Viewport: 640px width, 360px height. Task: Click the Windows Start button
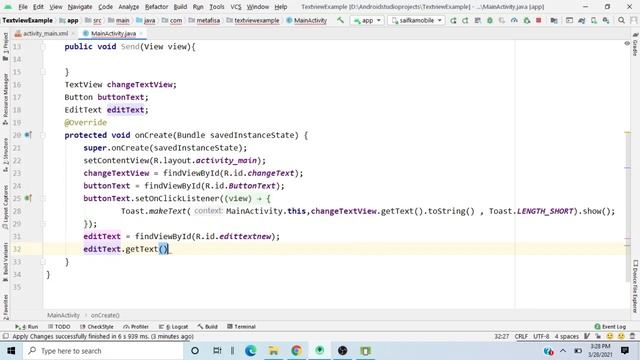[11, 351]
